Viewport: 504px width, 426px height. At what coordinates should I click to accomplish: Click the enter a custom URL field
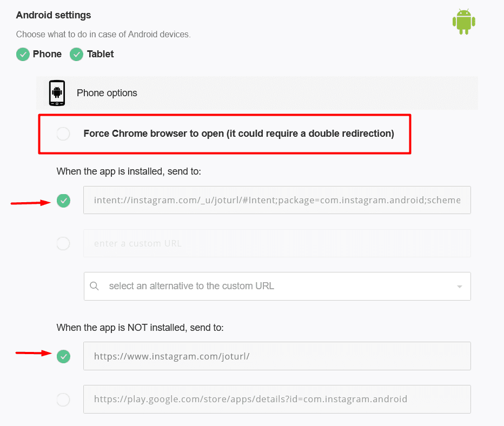click(277, 243)
